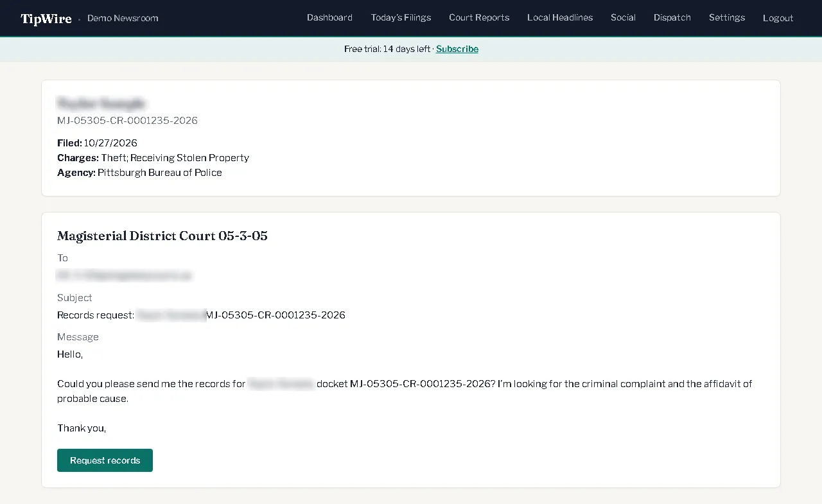This screenshot has height=504, width=822.
Task: Click the To recipient email field
Action: [125, 275]
